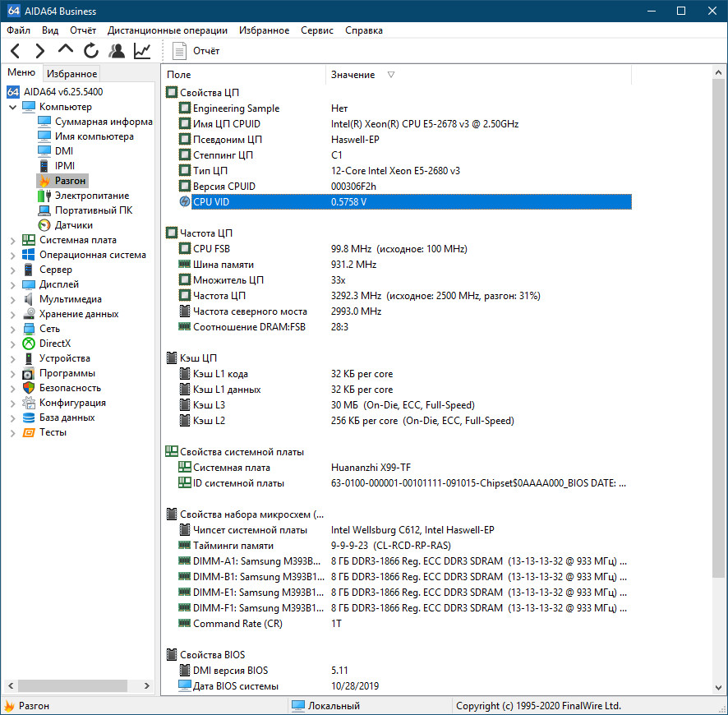
Task: Click the Конфигурация gear icon
Action: (x=29, y=403)
